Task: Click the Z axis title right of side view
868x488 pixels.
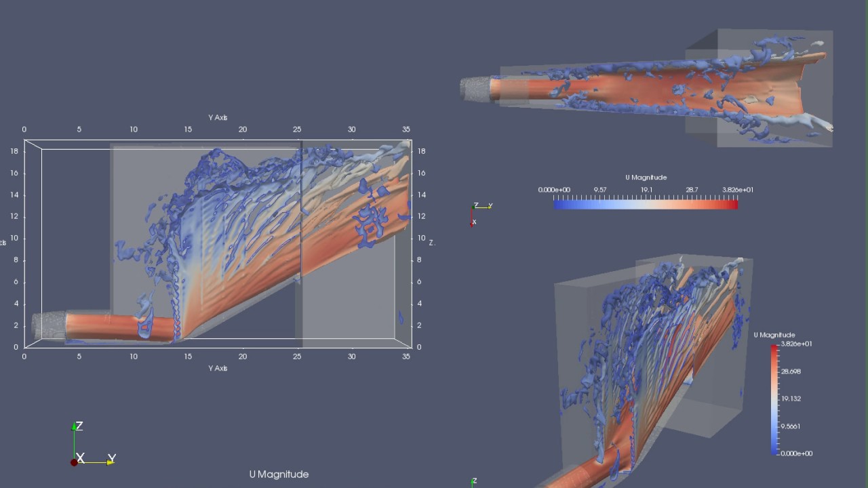Action: (432, 243)
